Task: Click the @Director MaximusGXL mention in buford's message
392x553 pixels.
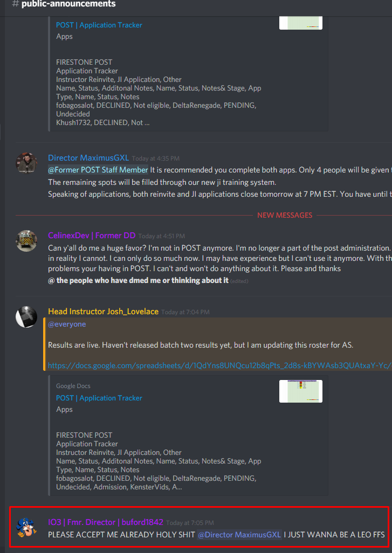Action: click(239, 535)
